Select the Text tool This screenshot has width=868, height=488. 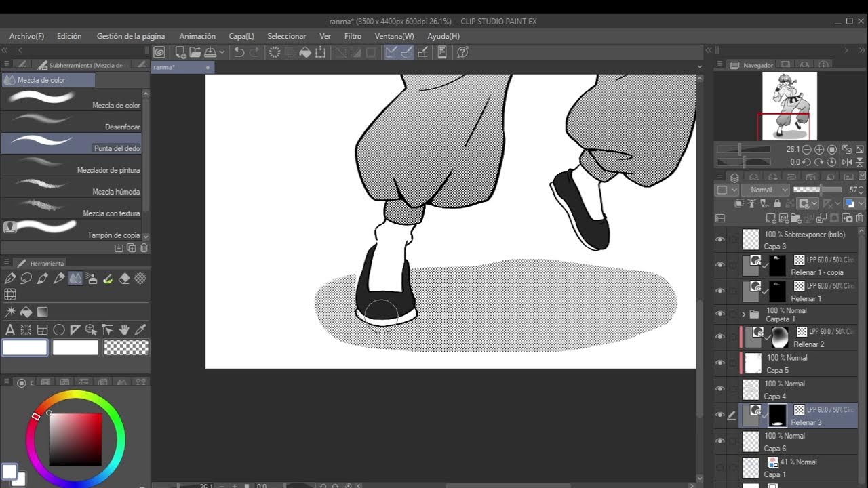(x=10, y=330)
